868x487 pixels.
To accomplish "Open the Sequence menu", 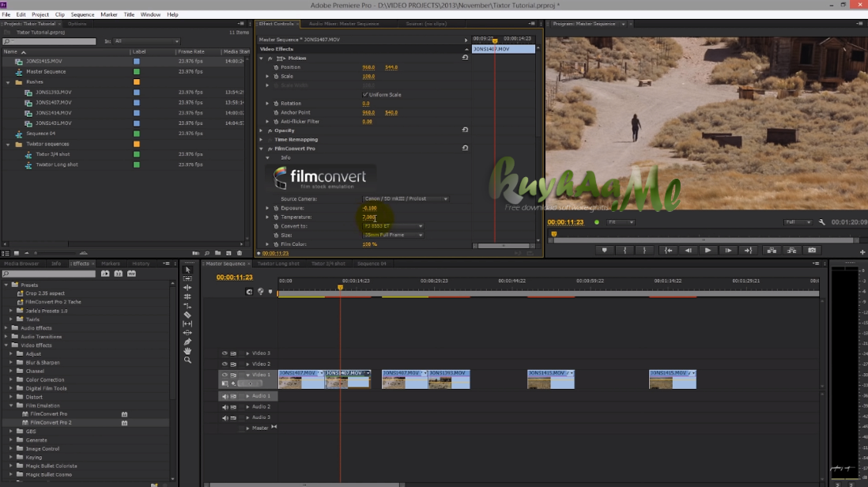I will [x=82, y=14].
